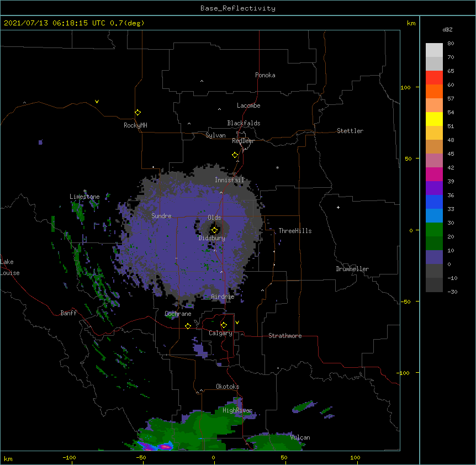476x465 pixels.
Task: Click the yellow diamond marker below Cochrane
Action: pyautogui.click(x=188, y=326)
